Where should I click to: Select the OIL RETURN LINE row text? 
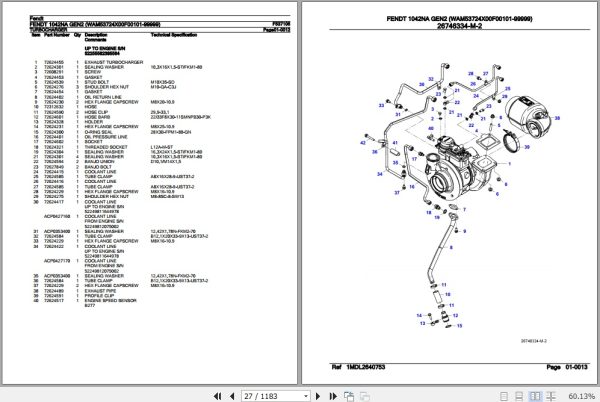tap(103, 97)
